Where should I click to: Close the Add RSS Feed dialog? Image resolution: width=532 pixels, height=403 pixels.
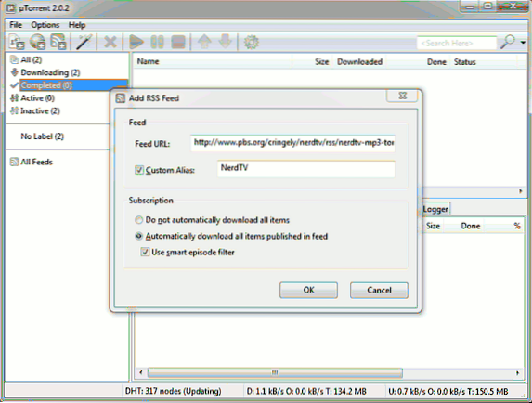point(402,96)
